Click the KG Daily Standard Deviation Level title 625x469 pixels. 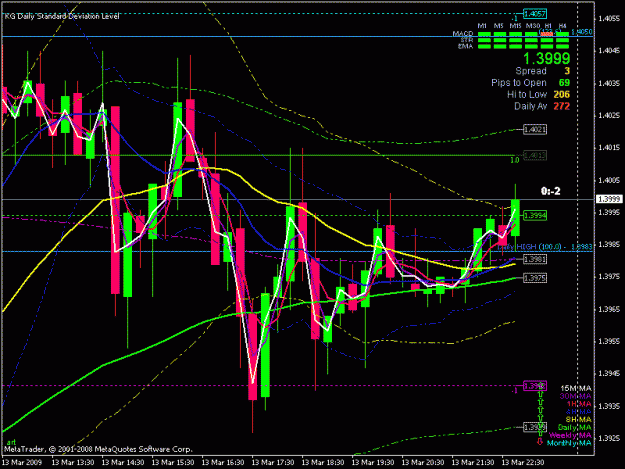coord(62,16)
